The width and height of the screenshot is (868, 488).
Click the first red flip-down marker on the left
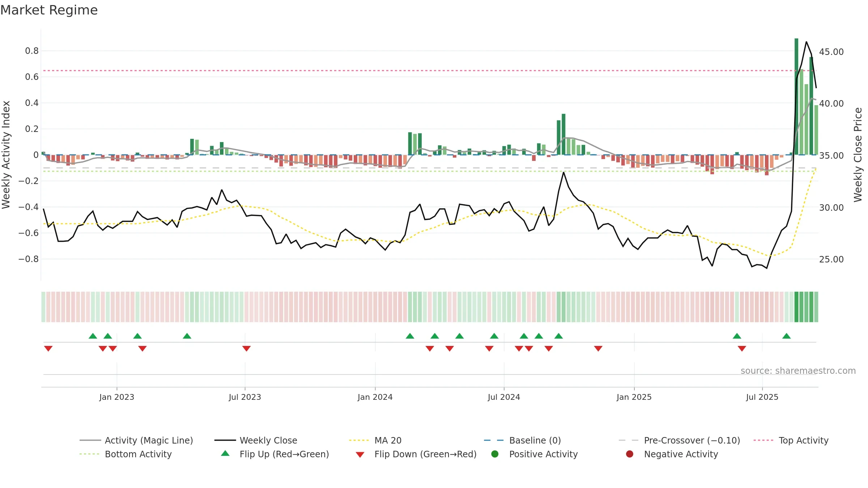click(x=48, y=348)
